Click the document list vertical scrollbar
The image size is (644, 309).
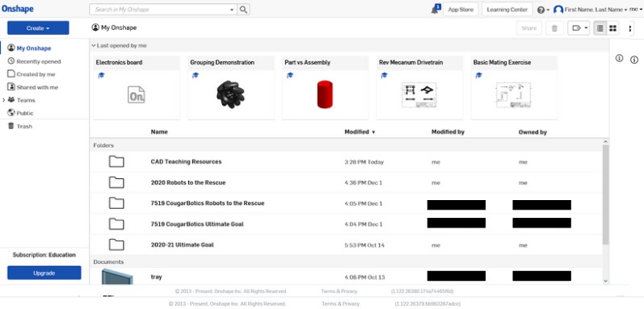(605, 194)
